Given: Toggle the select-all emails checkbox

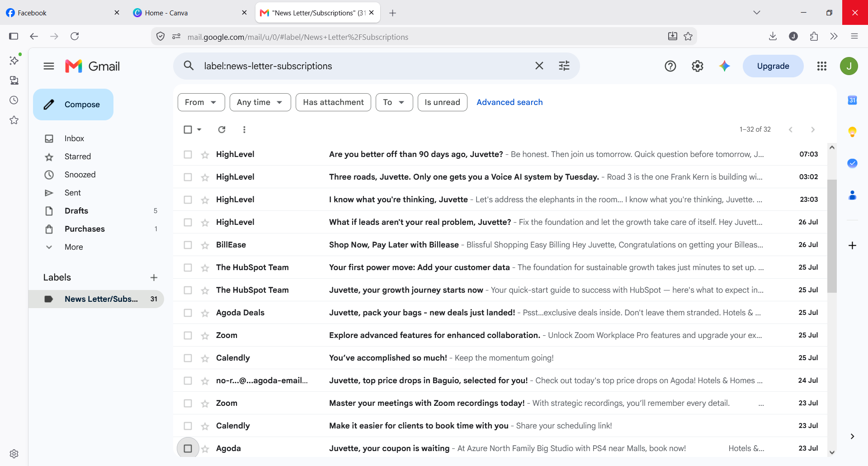Looking at the screenshot, I should (x=188, y=129).
